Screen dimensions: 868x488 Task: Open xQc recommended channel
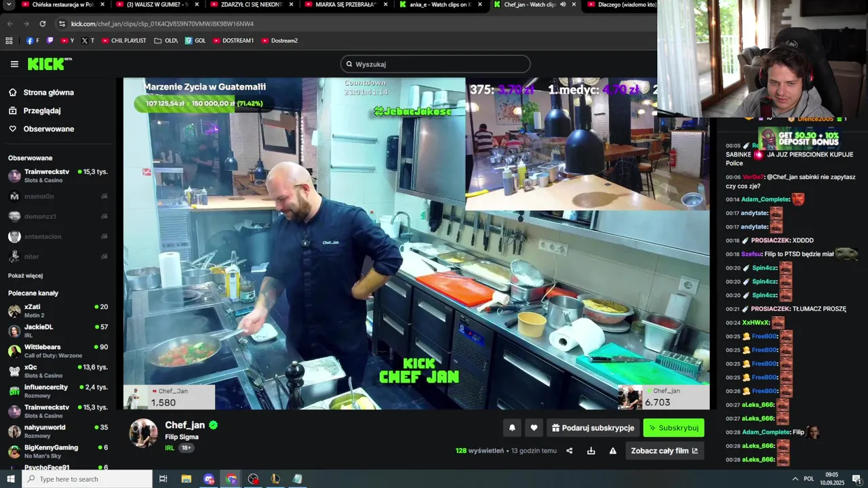click(58, 371)
